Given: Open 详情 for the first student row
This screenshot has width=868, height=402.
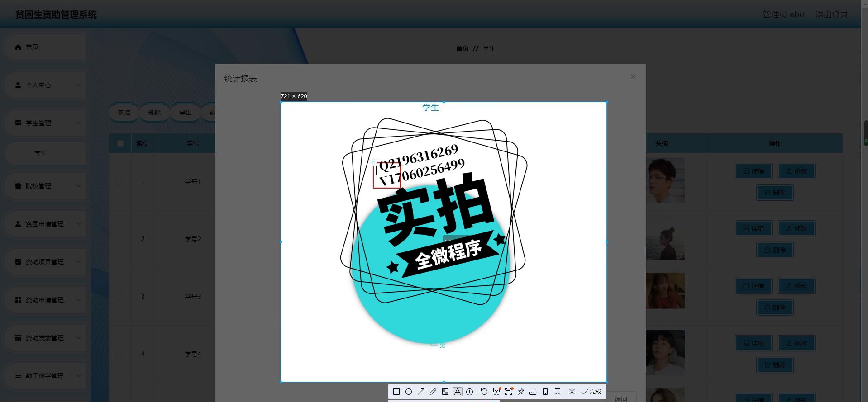Looking at the screenshot, I should coord(754,171).
